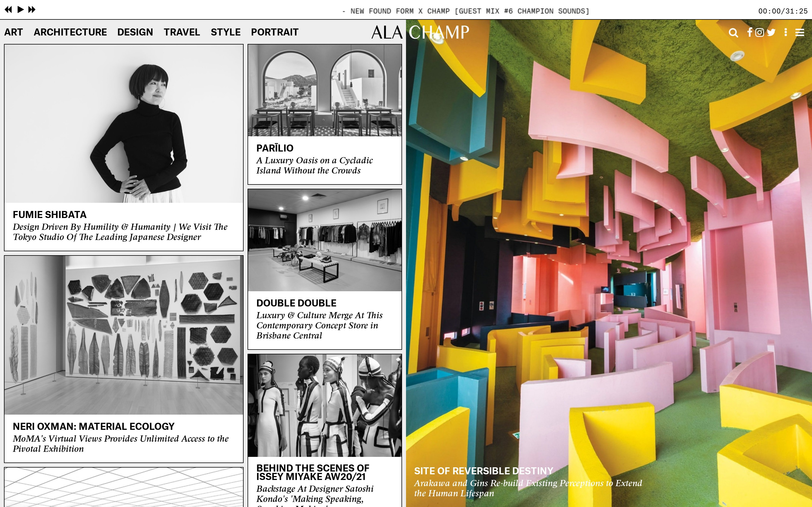This screenshot has height=507, width=812.
Task: Open search with the magnifier icon
Action: 733,32
